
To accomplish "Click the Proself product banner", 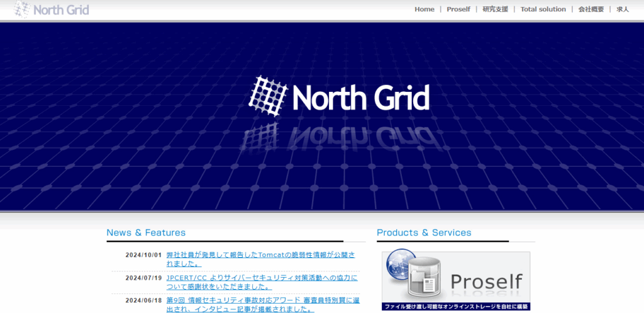I will (456, 281).
